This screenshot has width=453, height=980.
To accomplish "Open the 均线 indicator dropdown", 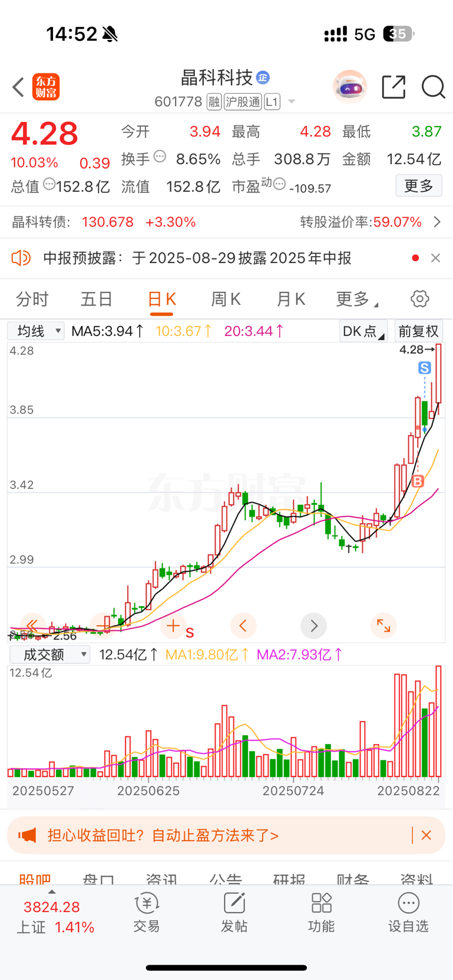I will (36, 331).
